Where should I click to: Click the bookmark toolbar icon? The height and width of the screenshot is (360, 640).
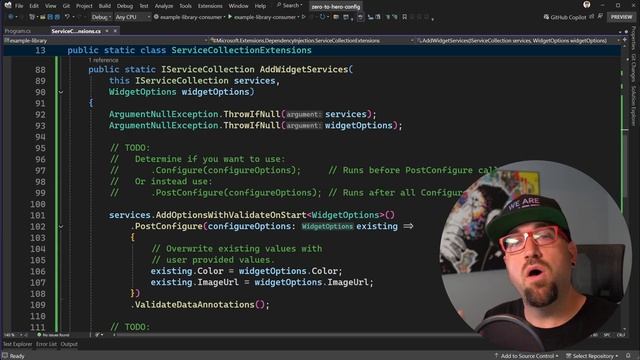coord(404,17)
